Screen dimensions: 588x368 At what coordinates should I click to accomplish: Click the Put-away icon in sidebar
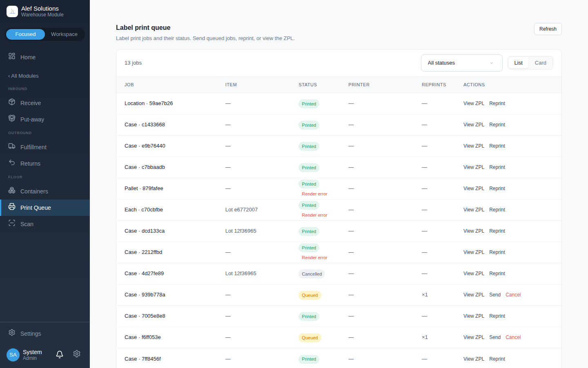[x=12, y=118]
